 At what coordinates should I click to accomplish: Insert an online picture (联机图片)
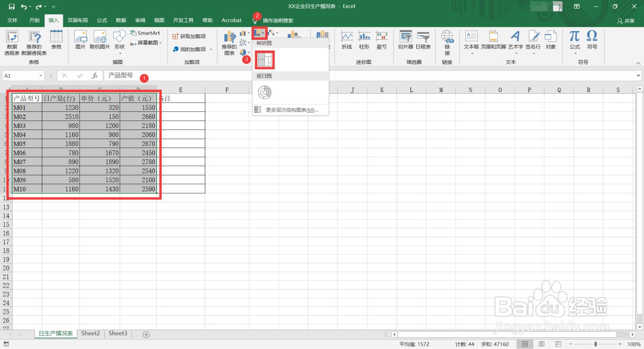click(100, 40)
